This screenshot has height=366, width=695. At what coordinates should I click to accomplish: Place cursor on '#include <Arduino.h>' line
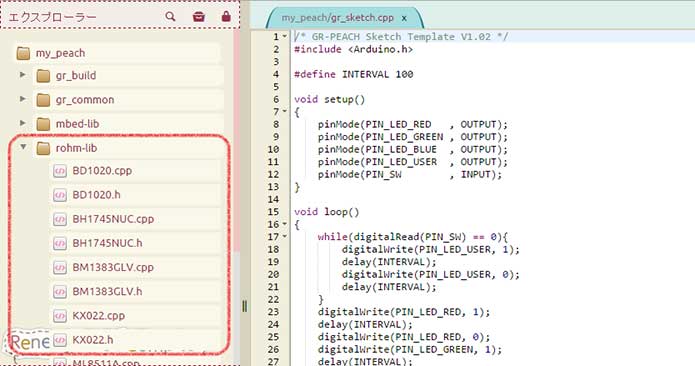[353, 49]
